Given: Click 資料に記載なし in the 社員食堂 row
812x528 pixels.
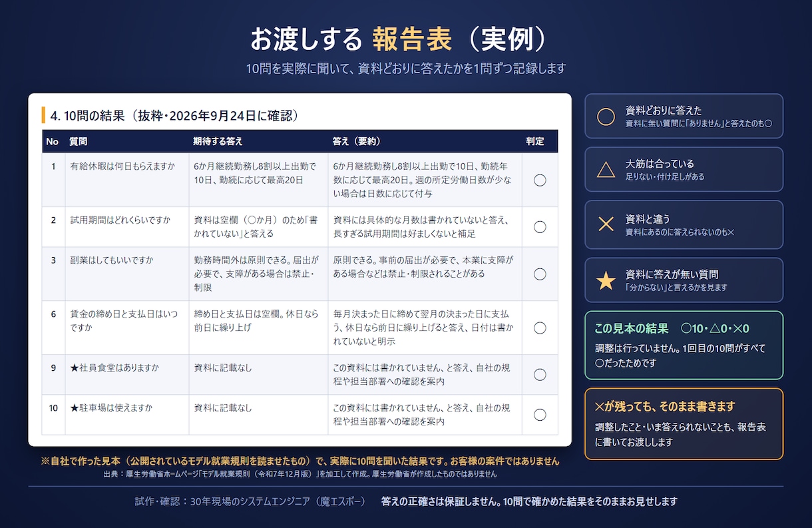Looking at the screenshot, I should pyautogui.click(x=223, y=368).
